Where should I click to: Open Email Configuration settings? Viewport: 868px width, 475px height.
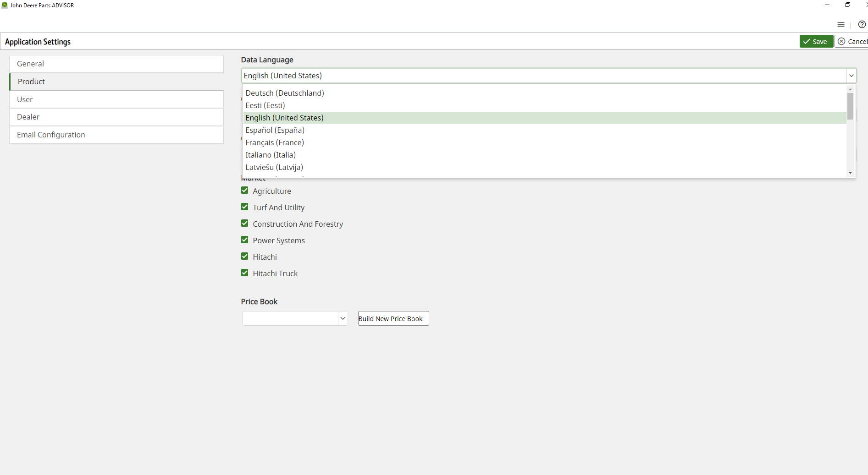pos(116,135)
